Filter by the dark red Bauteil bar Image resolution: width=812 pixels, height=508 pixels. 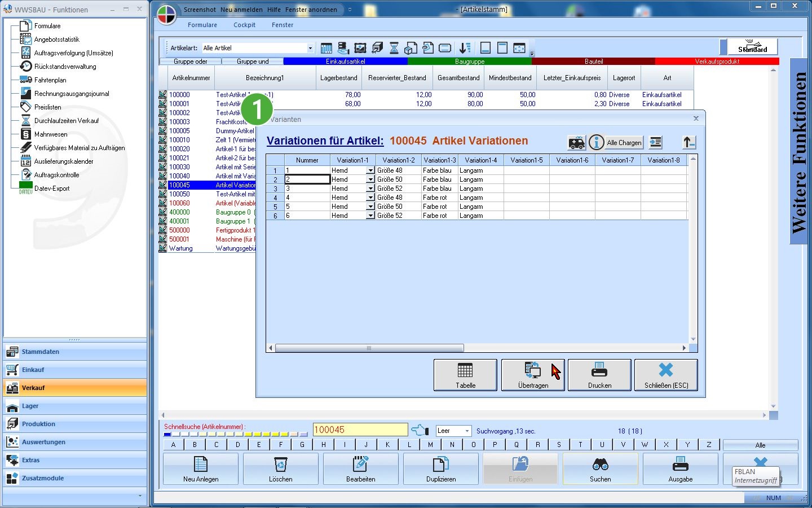coord(594,62)
